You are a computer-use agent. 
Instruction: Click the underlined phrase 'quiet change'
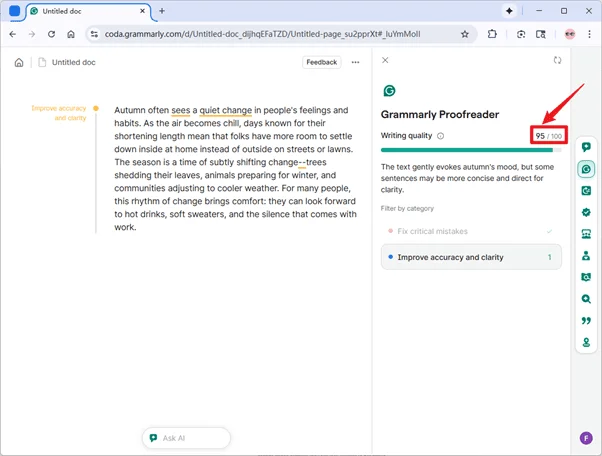click(x=225, y=110)
